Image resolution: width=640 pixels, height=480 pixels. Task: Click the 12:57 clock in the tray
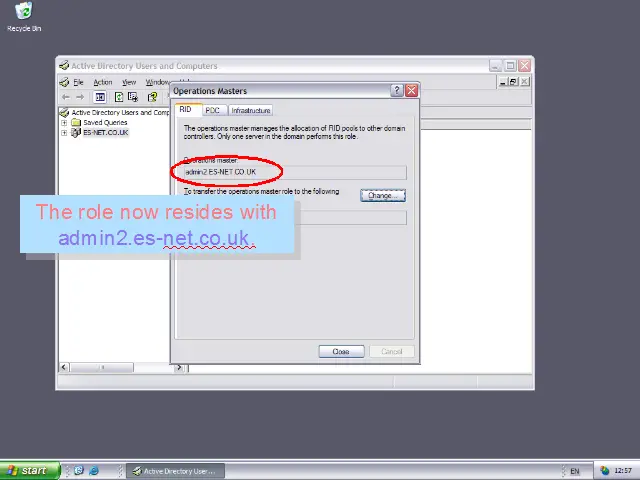[x=623, y=471]
